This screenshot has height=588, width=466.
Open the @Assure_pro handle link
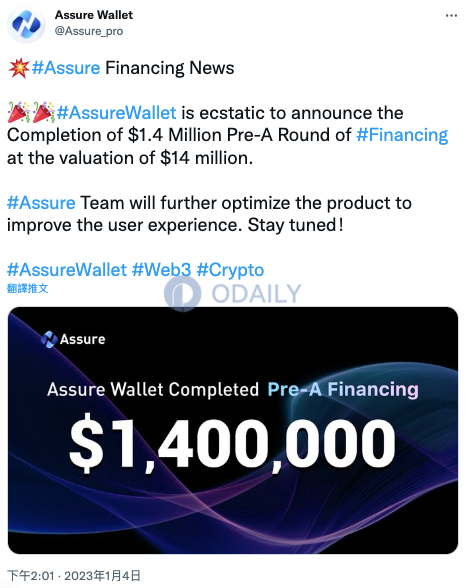(89, 31)
